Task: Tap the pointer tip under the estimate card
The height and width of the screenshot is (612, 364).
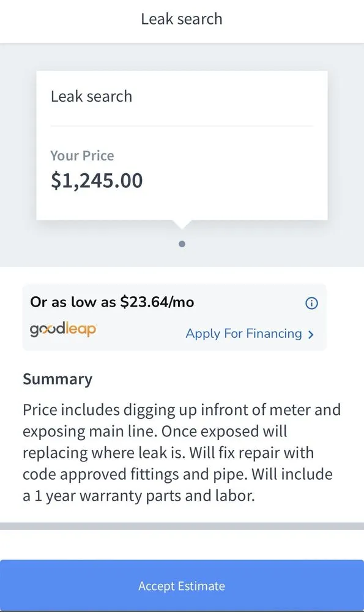Action: click(x=182, y=223)
